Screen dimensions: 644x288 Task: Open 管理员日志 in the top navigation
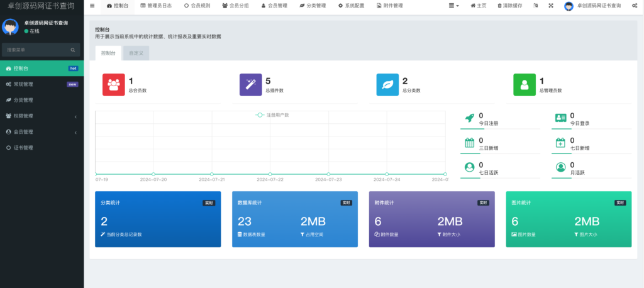pos(155,6)
